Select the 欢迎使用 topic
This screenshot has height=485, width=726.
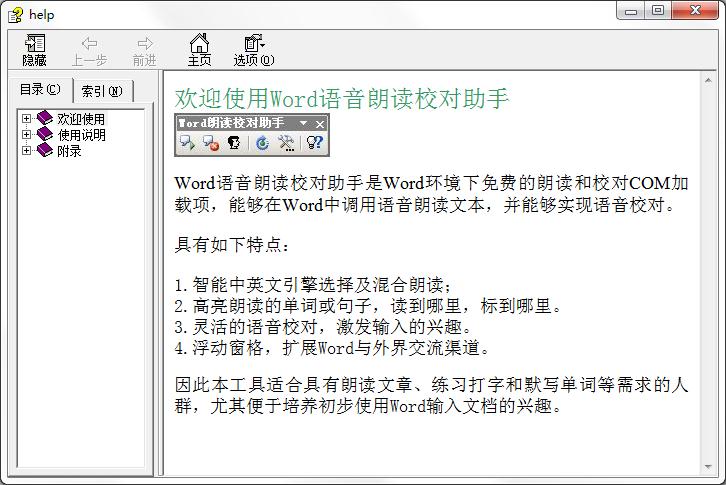pyautogui.click(x=81, y=119)
